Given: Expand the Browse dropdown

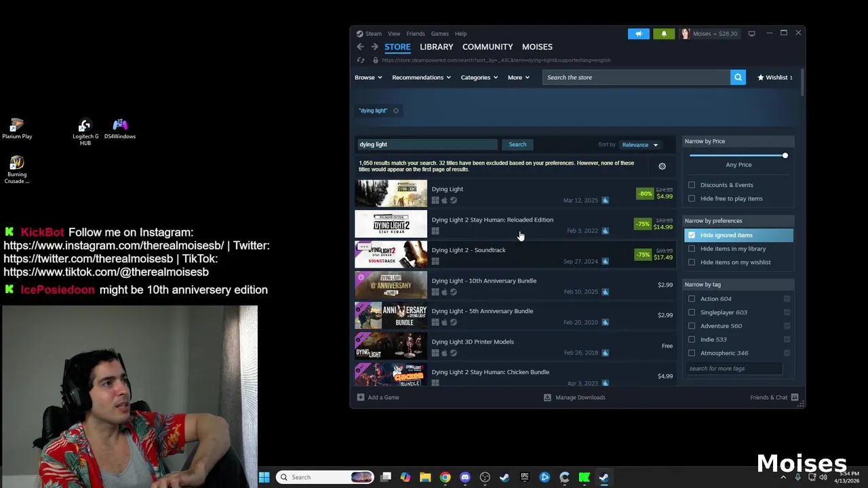Looking at the screenshot, I should point(368,77).
